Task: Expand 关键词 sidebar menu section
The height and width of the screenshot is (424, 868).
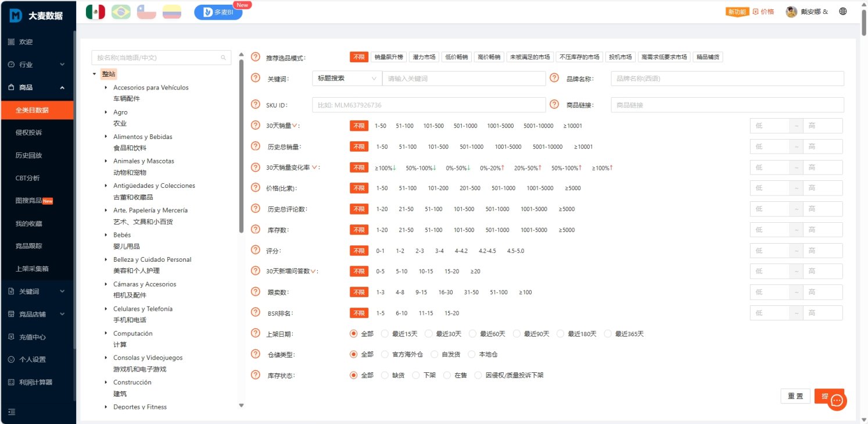Action: 37,291
